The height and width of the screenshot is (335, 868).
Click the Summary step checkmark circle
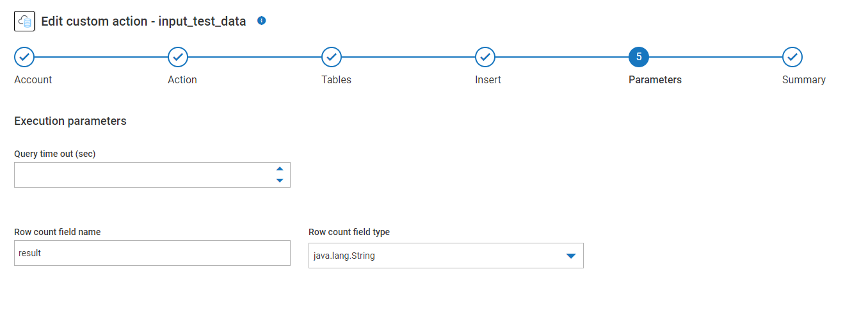tap(792, 57)
